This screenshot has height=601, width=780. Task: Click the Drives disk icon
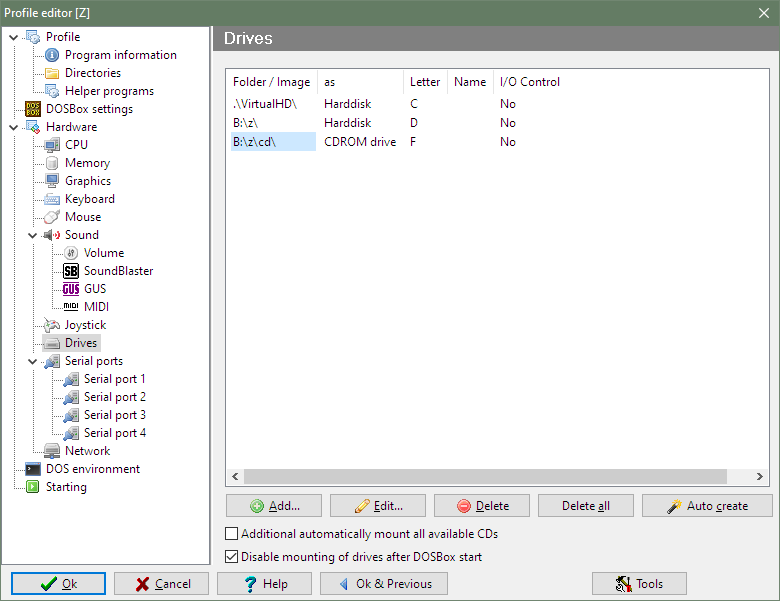(x=52, y=343)
